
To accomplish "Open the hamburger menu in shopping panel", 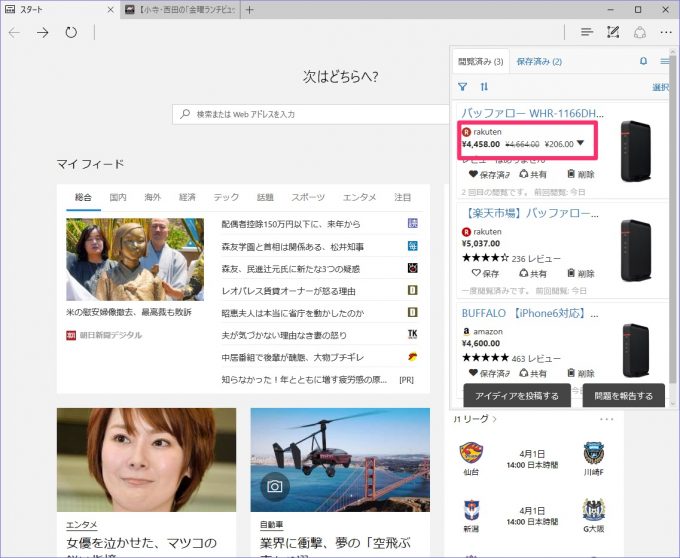I will (665, 61).
